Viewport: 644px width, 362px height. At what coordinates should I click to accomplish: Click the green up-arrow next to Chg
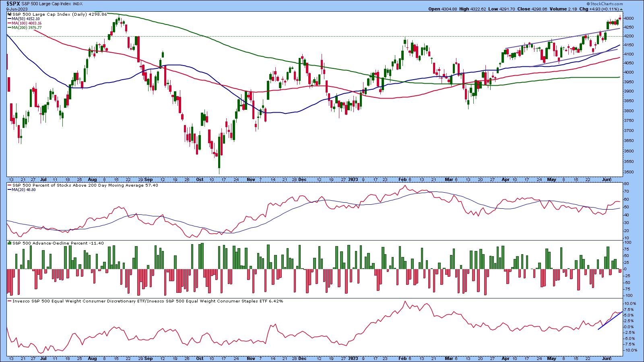[621, 9]
